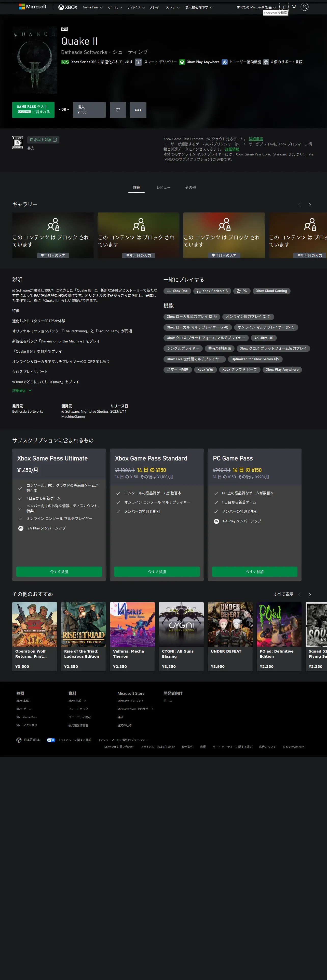Image resolution: width=327 pixels, height=980 pixels.
Task: Click the CERO D rating icon
Action: pos(18,142)
